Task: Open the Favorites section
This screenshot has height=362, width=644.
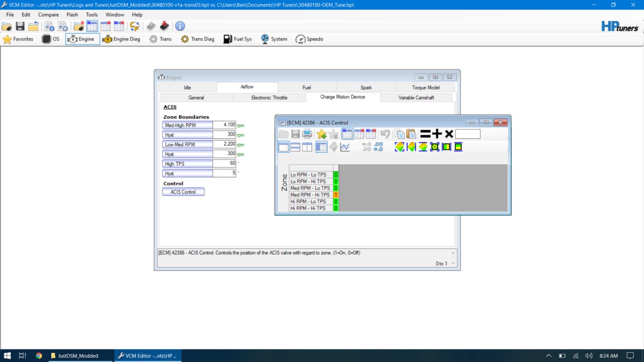Action: point(18,39)
